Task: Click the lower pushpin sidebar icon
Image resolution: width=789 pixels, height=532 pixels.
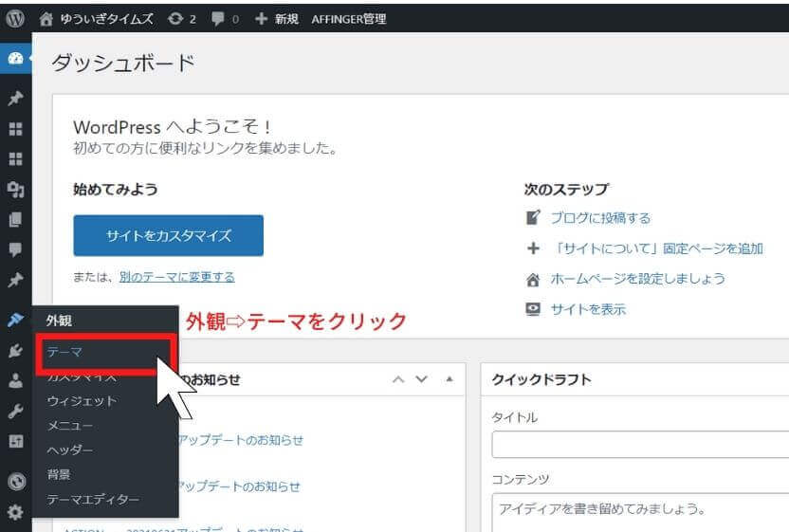Action: click(15, 280)
